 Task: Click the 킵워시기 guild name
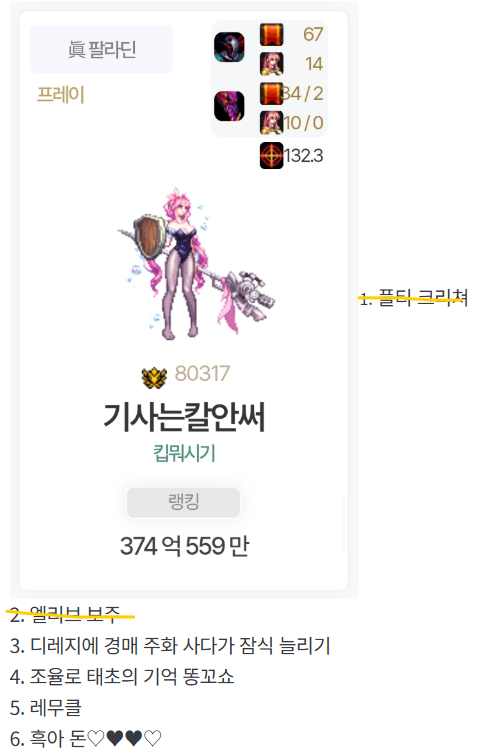click(x=184, y=453)
